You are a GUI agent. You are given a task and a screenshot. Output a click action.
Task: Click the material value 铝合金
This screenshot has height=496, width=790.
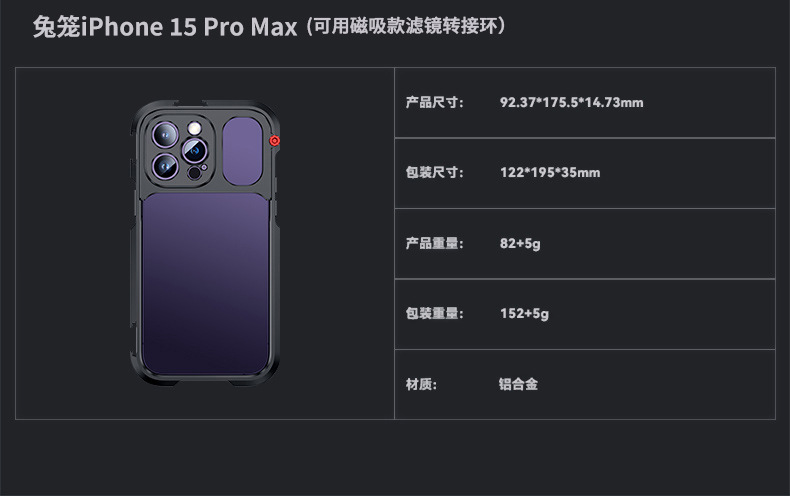[x=518, y=384]
